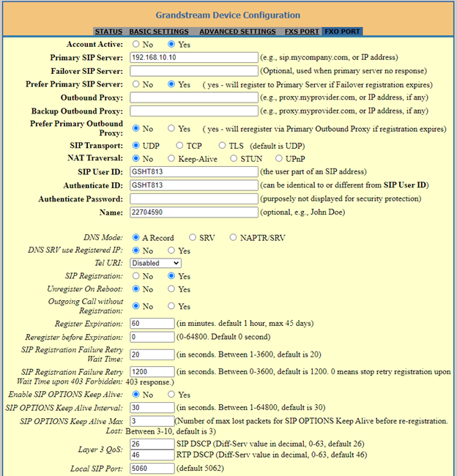Click the SIP DSCP value field
457x476 pixels.
pos(152,444)
